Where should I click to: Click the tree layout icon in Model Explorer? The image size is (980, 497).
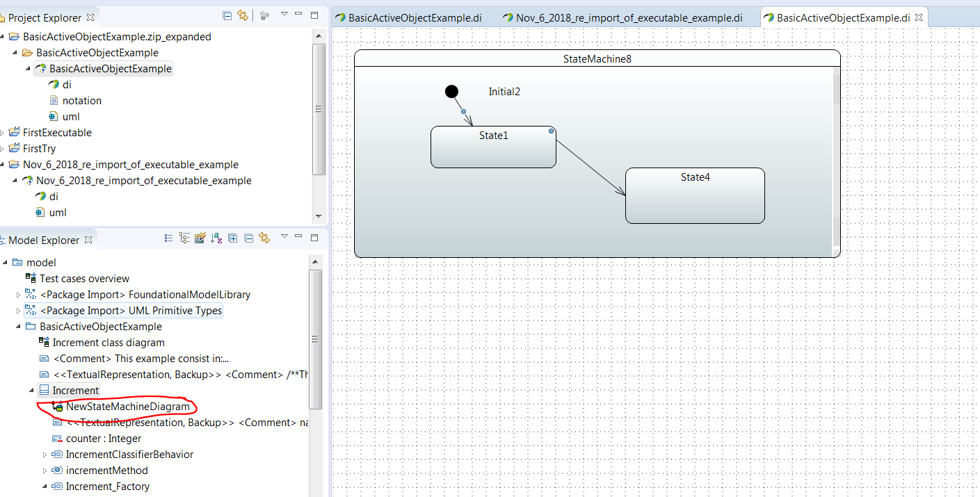pos(184,238)
